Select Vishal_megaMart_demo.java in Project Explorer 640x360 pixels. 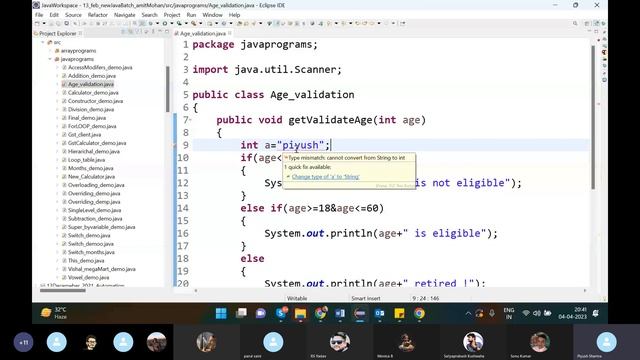102,269
